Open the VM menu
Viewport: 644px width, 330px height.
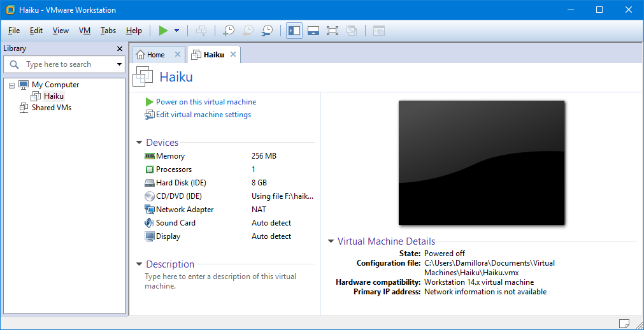tap(85, 31)
